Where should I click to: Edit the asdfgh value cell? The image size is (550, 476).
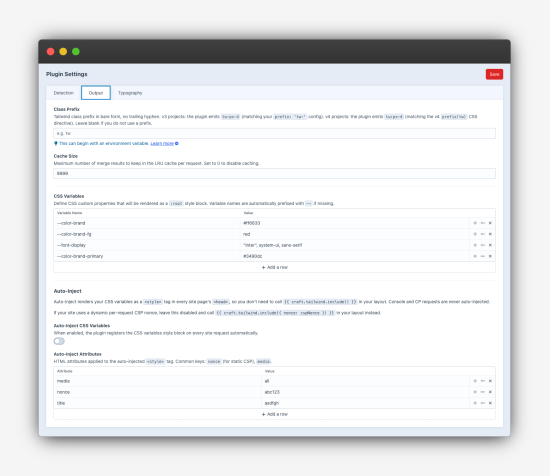pos(365,403)
